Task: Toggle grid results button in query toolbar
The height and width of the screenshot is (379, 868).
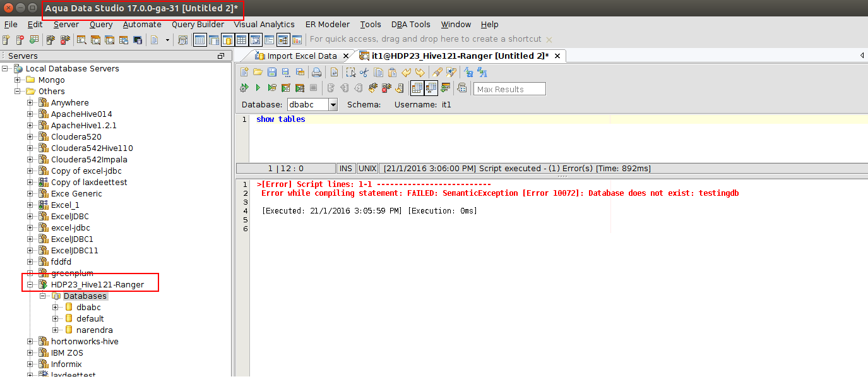Action: (x=417, y=87)
